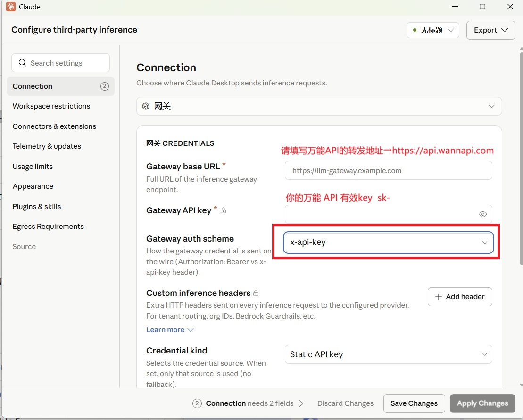Click the Claude app logo icon

pyautogui.click(x=11, y=7)
